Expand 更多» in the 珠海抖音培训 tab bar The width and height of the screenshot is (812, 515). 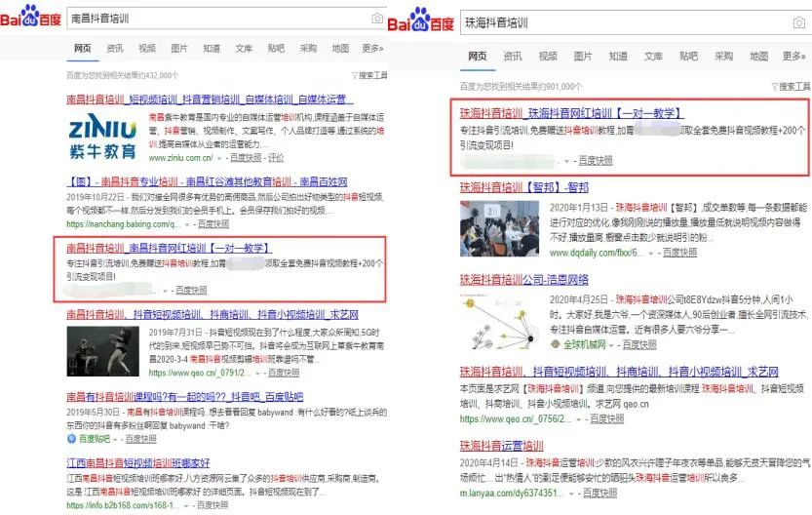pos(794,57)
